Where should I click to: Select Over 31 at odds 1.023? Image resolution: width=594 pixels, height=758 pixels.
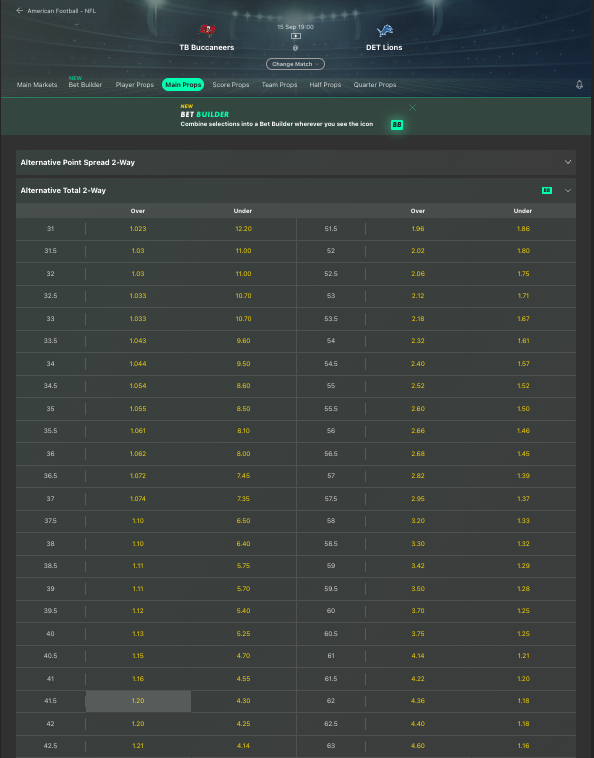pyautogui.click(x=138, y=229)
